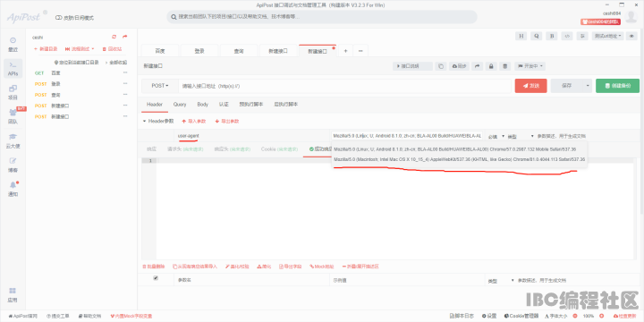Open the 博客 blog sidebar icon
Viewport: 644px width, 322px height.
(x=13, y=165)
